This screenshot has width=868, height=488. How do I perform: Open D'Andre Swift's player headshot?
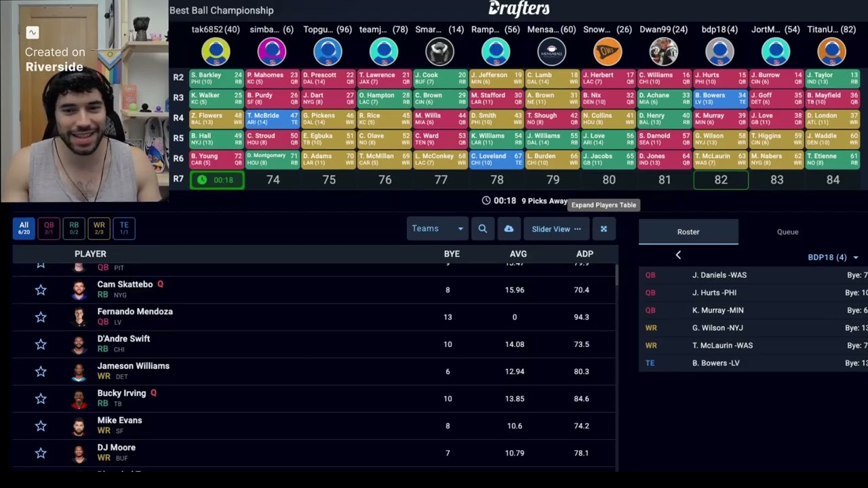pyautogui.click(x=79, y=344)
